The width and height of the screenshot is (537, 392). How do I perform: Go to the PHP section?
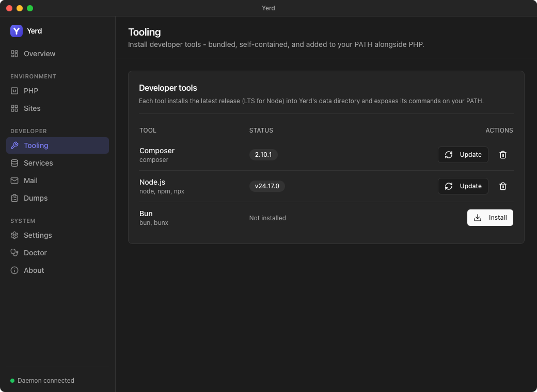57,91
